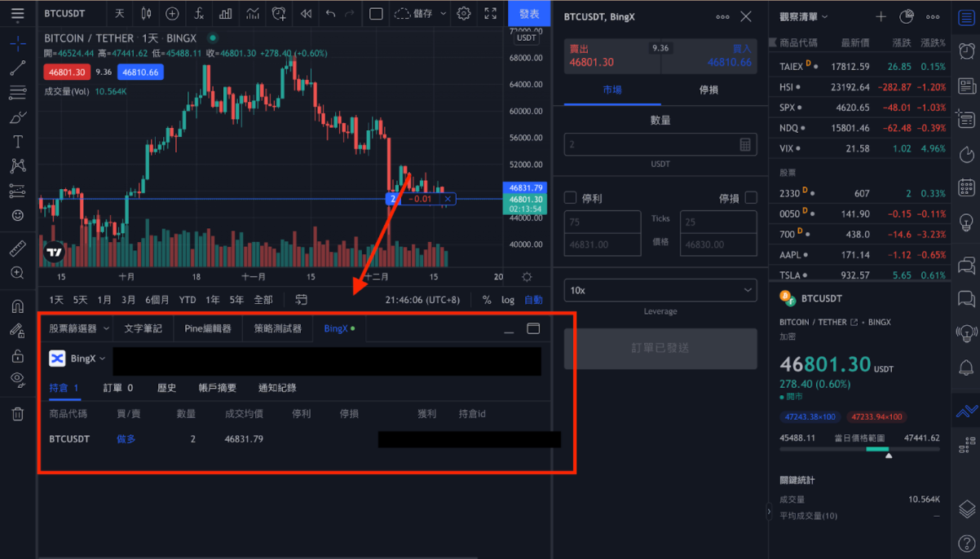Open the go-to-date calendar icon
This screenshot has height=559, width=980.
click(x=302, y=300)
